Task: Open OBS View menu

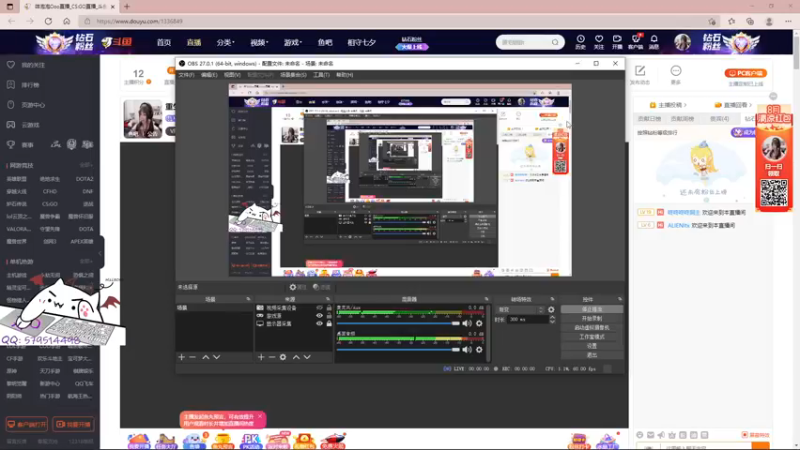Action: (232, 75)
